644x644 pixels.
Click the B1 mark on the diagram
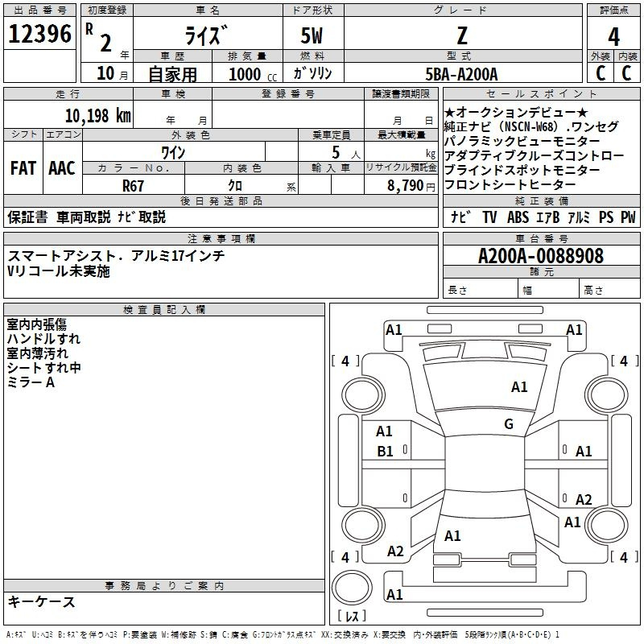tap(385, 452)
